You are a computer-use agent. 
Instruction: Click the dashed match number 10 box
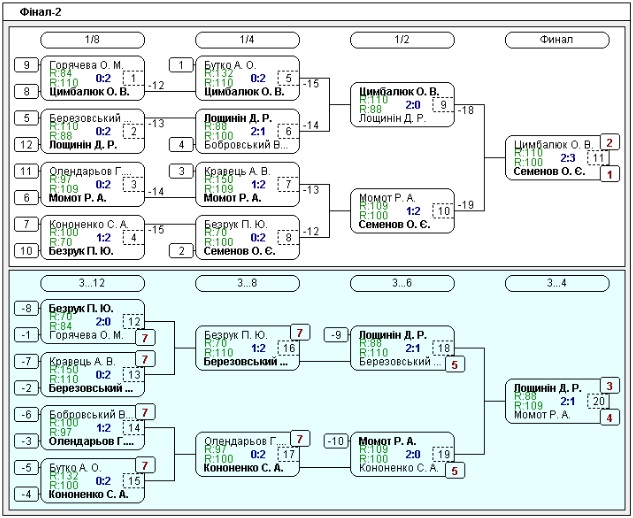pyautogui.click(x=443, y=211)
